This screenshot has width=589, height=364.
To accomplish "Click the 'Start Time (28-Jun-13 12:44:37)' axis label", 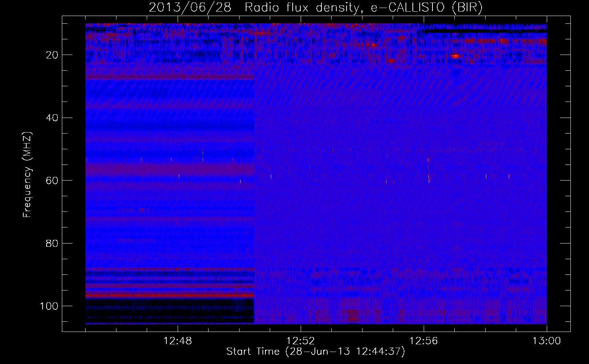I will click(x=316, y=352).
